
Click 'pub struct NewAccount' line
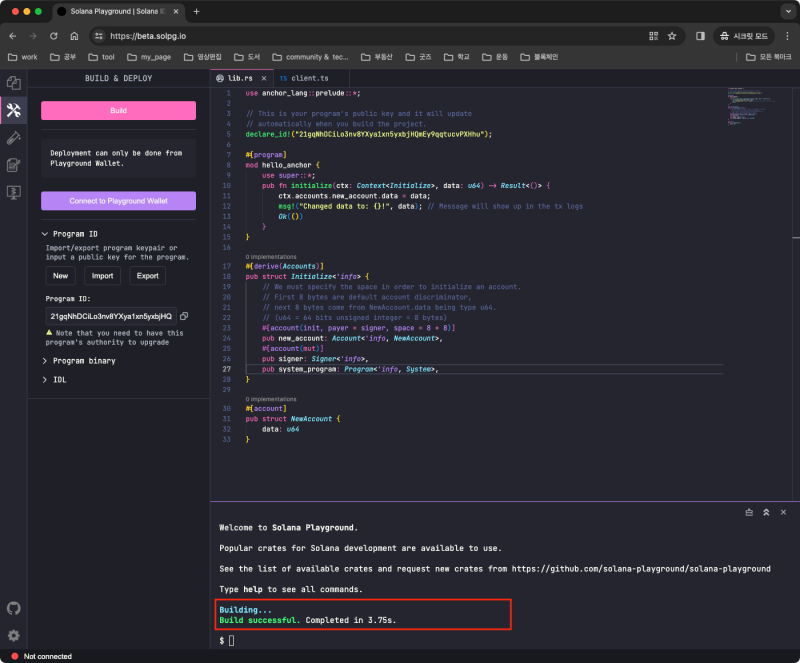point(292,419)
